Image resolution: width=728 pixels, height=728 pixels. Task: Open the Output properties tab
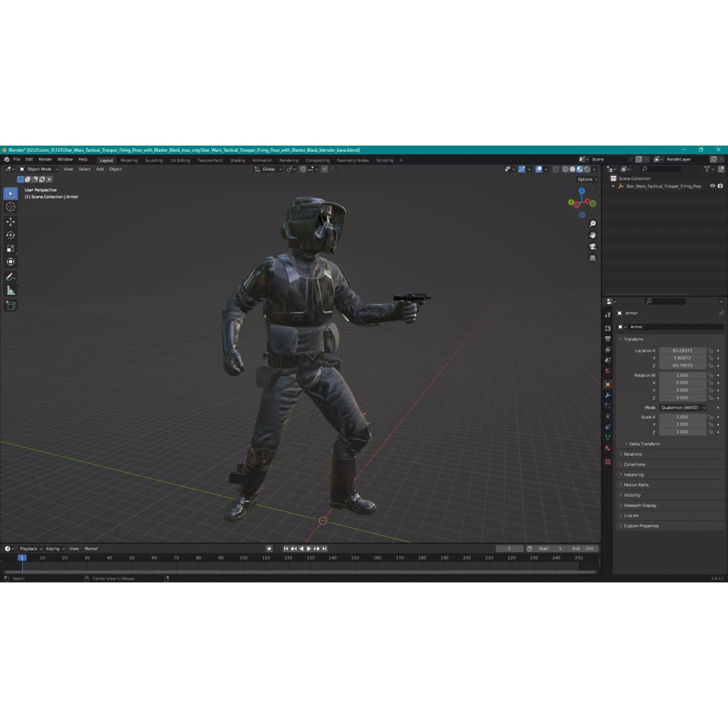point(608,339)
